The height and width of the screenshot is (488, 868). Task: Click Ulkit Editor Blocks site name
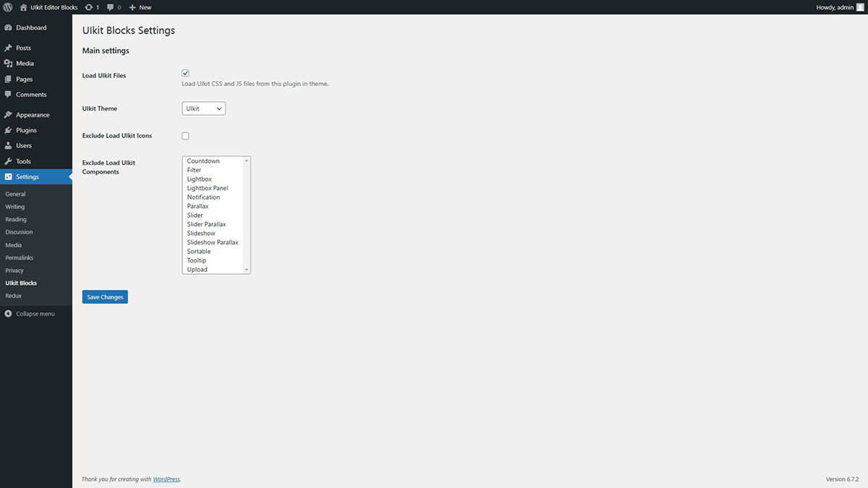tap(54, 7)
